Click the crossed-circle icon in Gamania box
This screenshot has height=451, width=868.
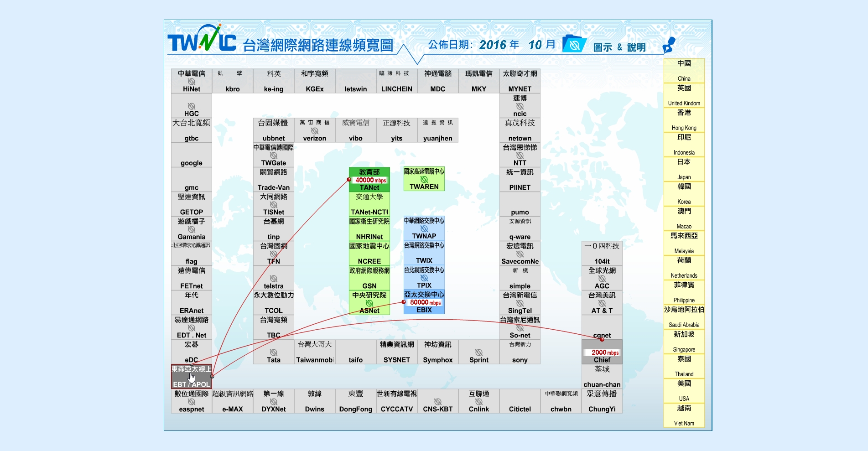(x=192, y=229)
